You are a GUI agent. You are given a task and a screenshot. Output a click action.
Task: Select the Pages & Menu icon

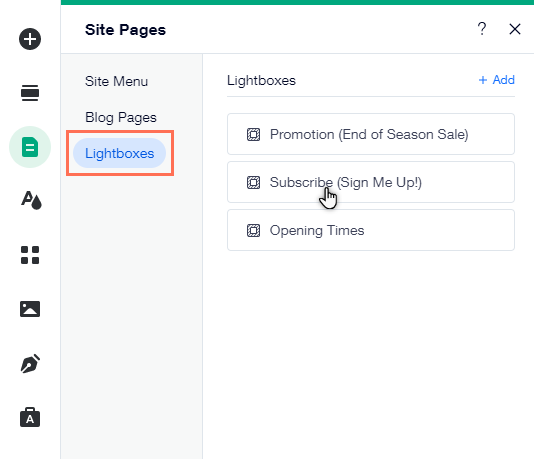click(30, 147)
